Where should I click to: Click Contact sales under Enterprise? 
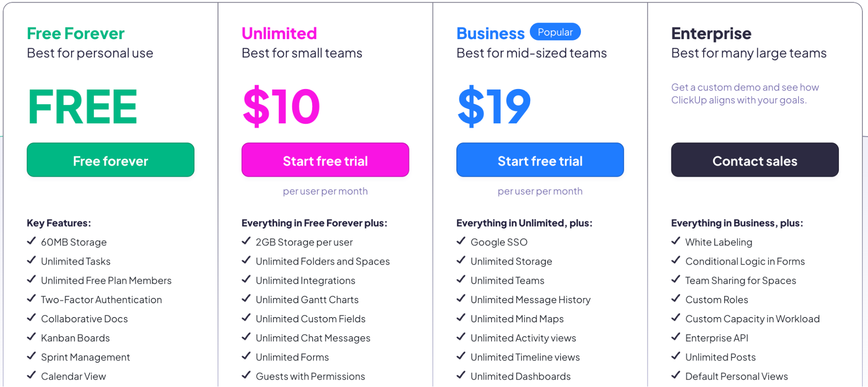click(x=755, y=160)
